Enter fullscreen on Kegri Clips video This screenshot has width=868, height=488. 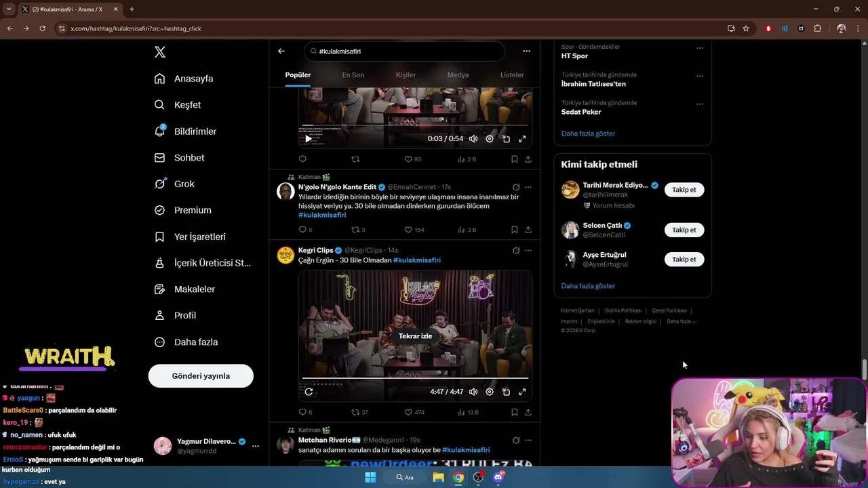tap(522, 392)
